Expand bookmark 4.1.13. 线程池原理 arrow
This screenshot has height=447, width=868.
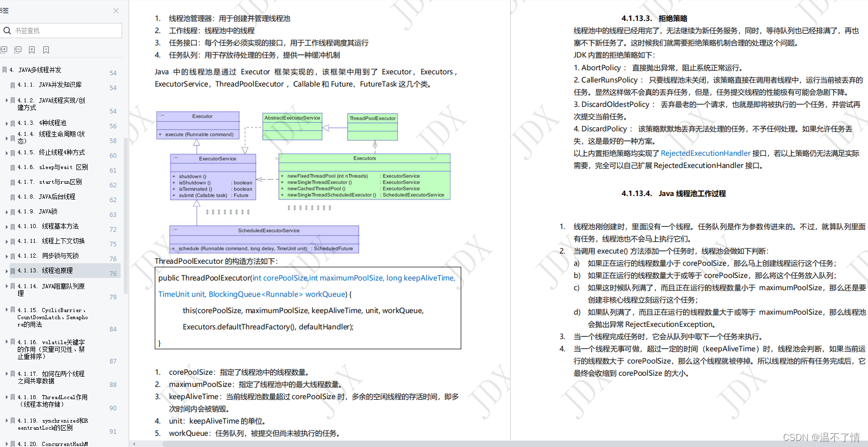7,271
